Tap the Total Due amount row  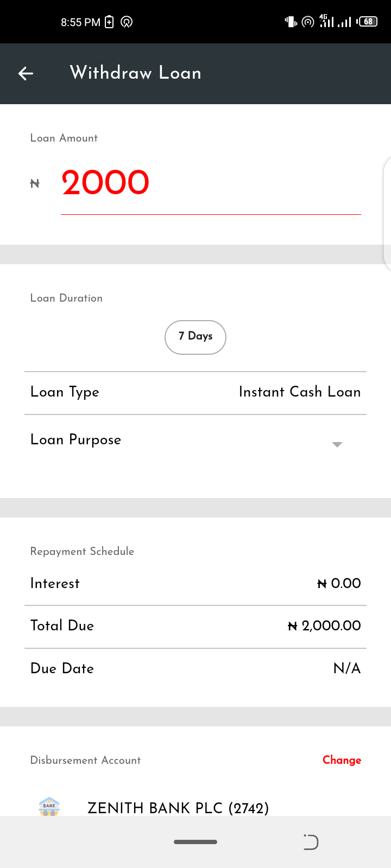coord(195,626)
